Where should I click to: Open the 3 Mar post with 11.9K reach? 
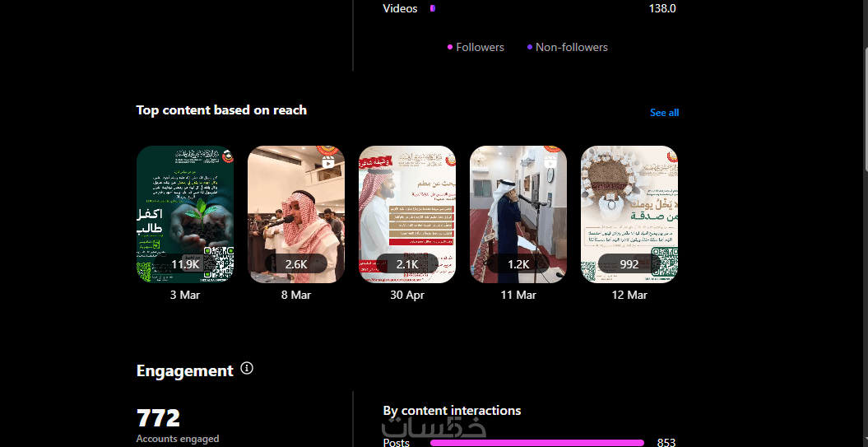pyautogui.click(x=185, y=214)
